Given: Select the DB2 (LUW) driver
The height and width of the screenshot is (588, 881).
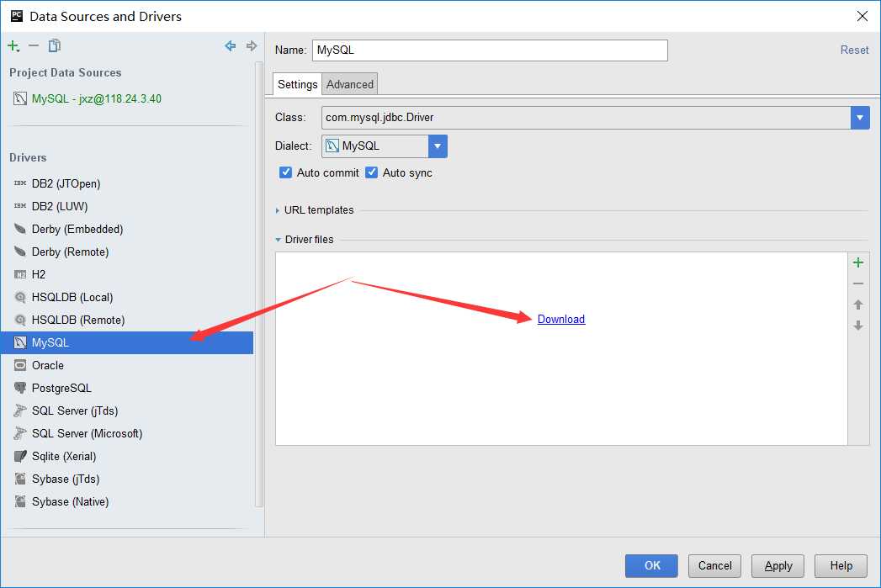Looking at the screenshot, I should pos(127,206).
